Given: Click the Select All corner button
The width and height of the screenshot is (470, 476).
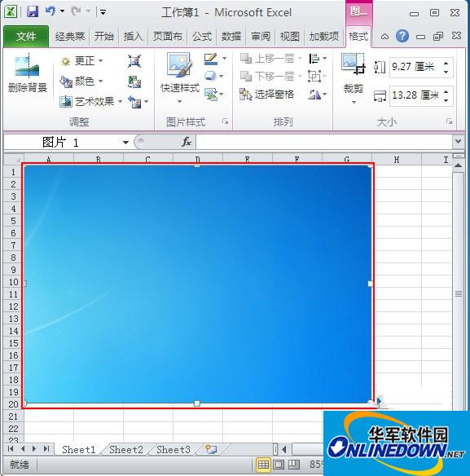Looking at the screenshot, I should [13, 159].
